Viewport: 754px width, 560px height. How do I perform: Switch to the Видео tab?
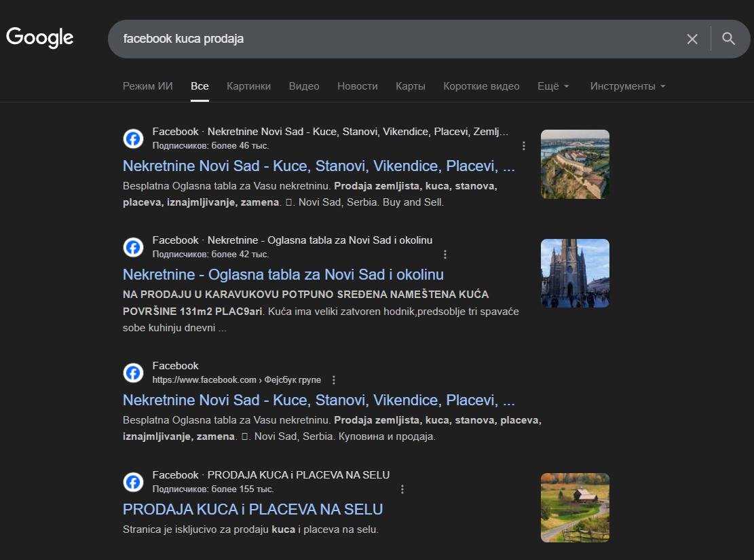pos(303,86)
